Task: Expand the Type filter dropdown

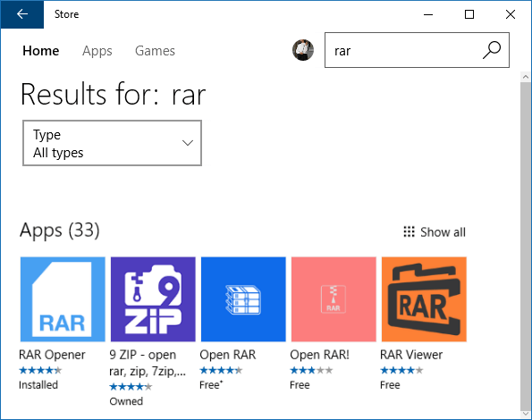Action: 112,143
